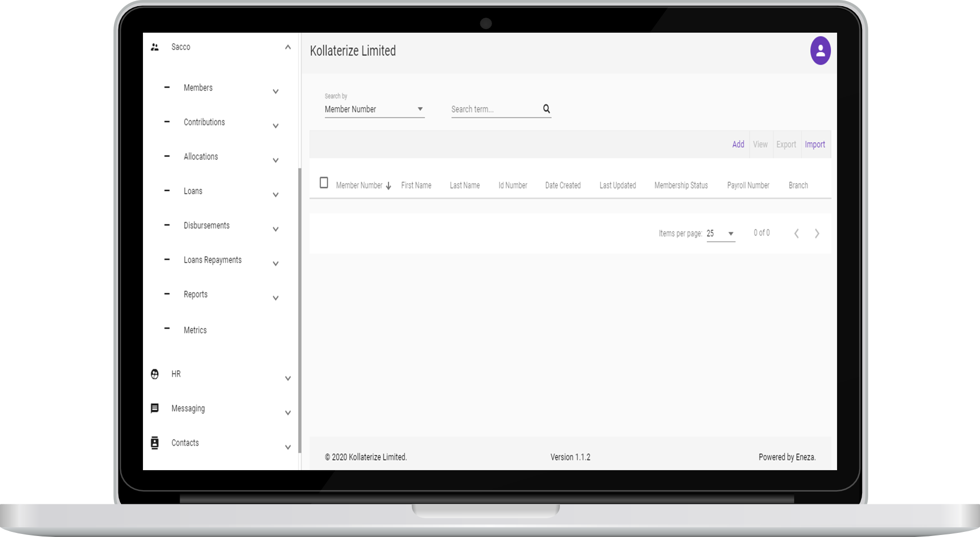Open the Messaging menu label

point(188,408)
